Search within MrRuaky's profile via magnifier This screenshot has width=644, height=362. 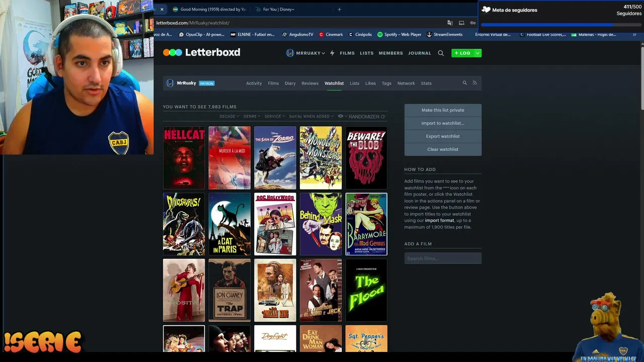(x=465, y=83)
